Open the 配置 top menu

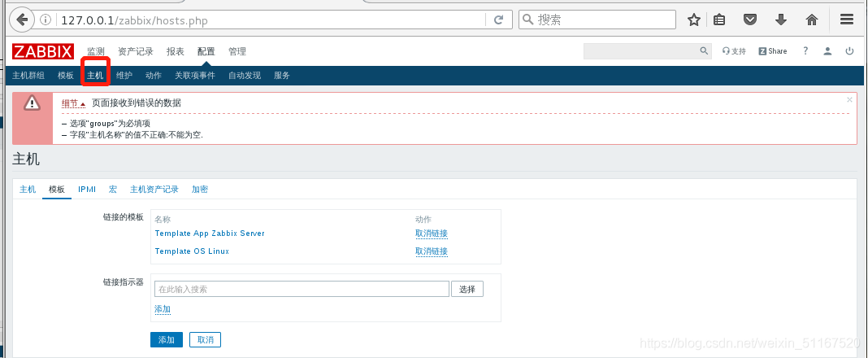tap(206, 51)
